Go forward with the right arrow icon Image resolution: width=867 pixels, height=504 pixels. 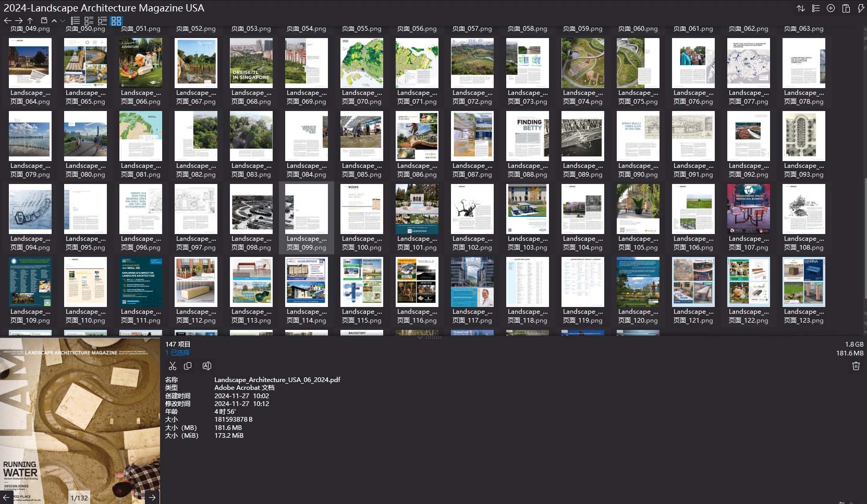pyautogui.click(x=19, y=20)
